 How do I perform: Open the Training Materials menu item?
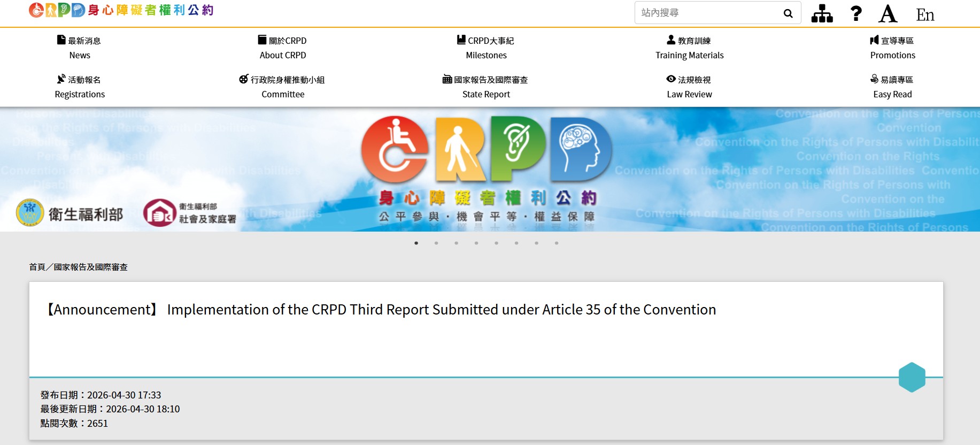click(x=690, y=48)
